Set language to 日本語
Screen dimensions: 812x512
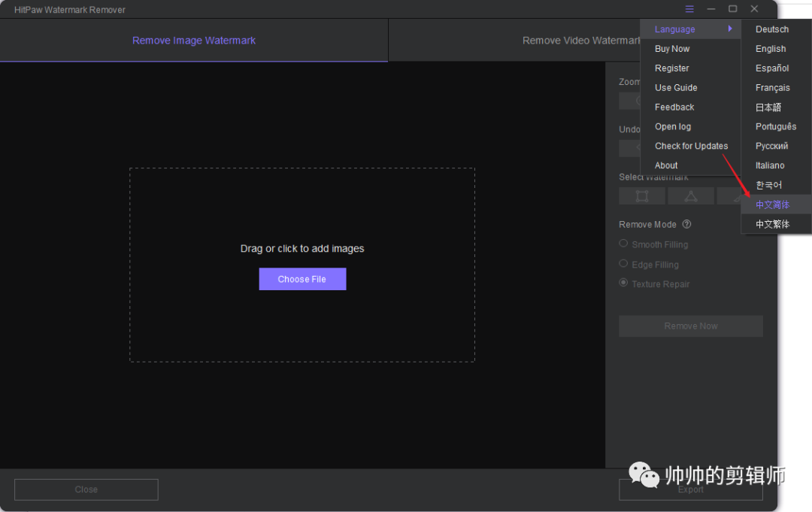777,108
